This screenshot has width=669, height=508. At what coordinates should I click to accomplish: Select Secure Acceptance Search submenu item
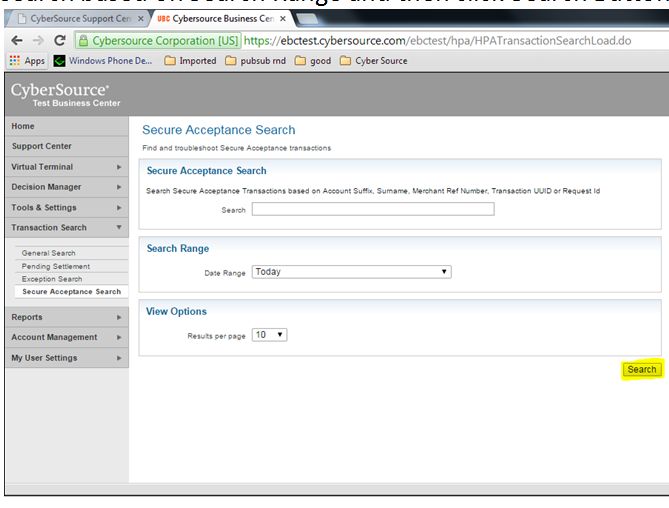click(71, 292)
